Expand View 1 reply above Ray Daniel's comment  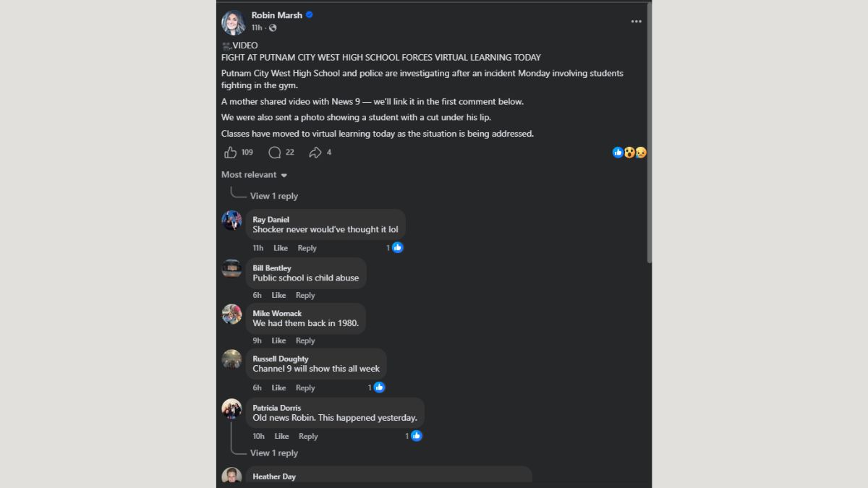(273, 196)
